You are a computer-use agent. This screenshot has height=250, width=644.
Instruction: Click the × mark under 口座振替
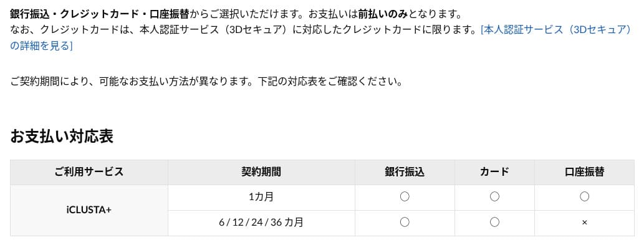[584, 223]
